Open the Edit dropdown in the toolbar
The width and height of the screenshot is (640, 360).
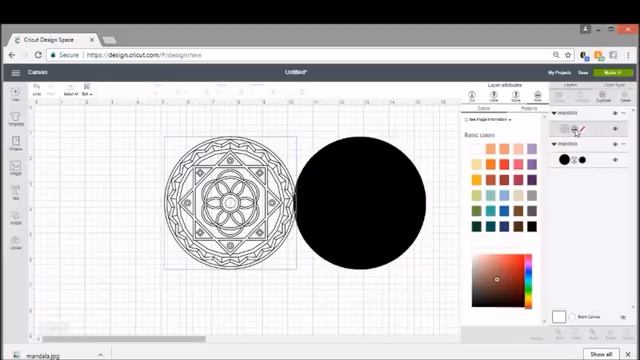[87, 89]
